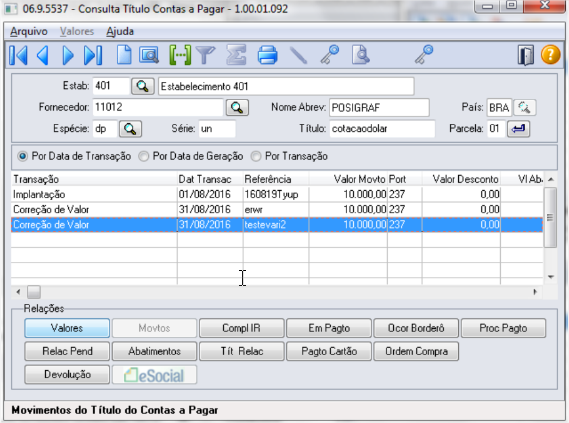Click the Valores relations button

click(67, 328)
